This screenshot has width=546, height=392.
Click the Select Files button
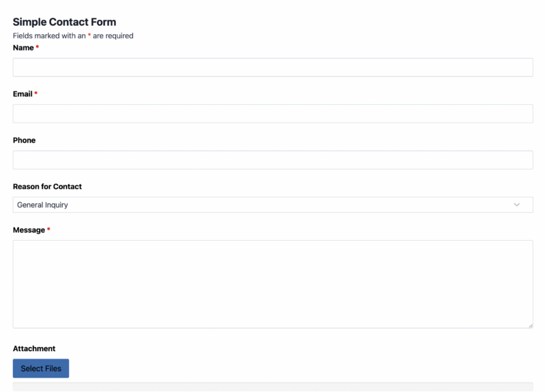coord(41,368)
